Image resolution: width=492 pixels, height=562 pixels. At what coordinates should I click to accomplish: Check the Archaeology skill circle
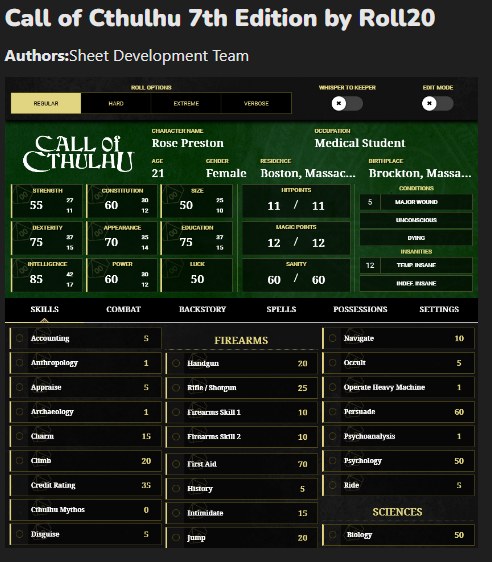(x=20, y=412)
